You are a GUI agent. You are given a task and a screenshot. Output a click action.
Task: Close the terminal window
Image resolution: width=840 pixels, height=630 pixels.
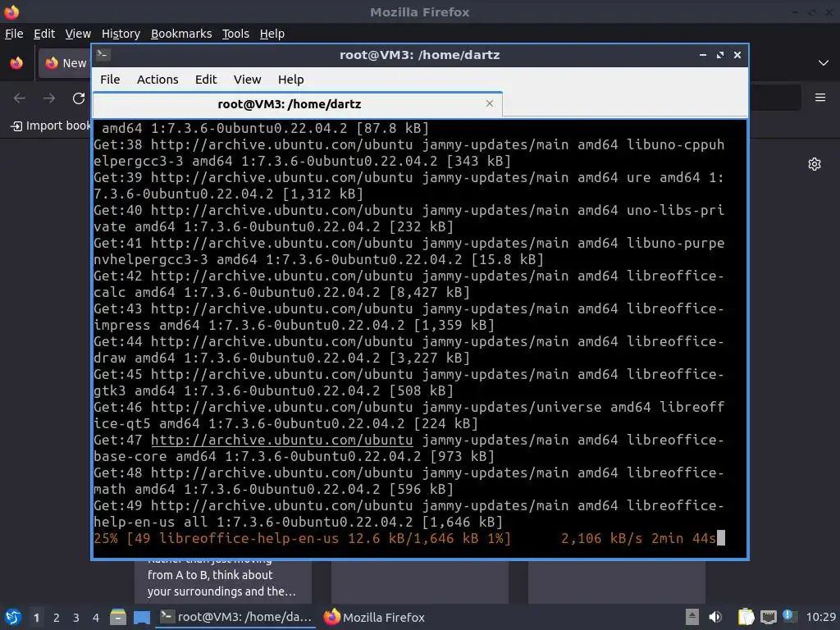pyautogui.click(x=737, y=55)
